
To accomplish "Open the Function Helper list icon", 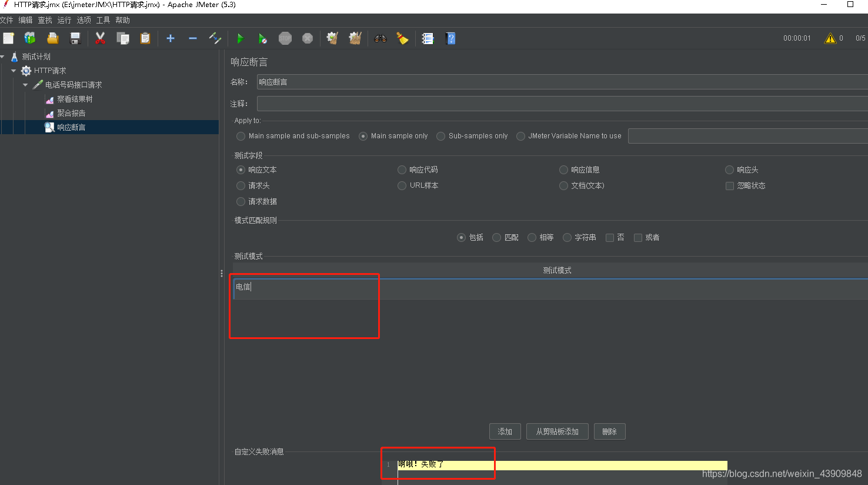I will (428, 38).
